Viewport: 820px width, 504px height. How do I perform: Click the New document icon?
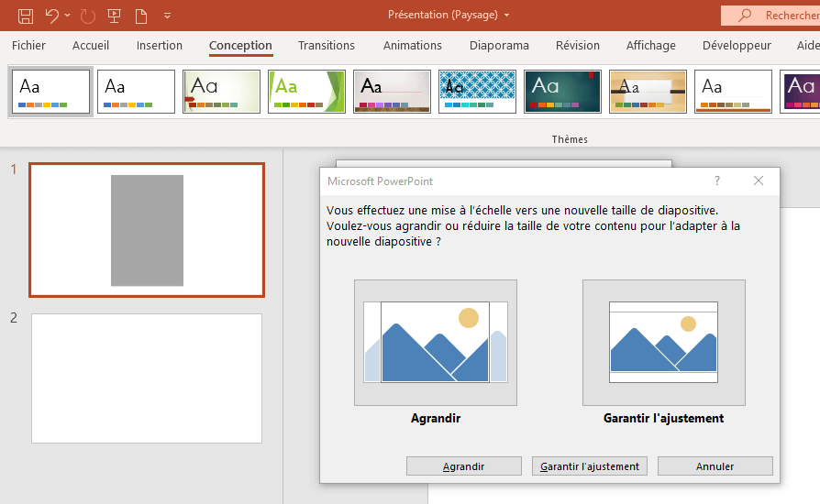tap(140, 16)
